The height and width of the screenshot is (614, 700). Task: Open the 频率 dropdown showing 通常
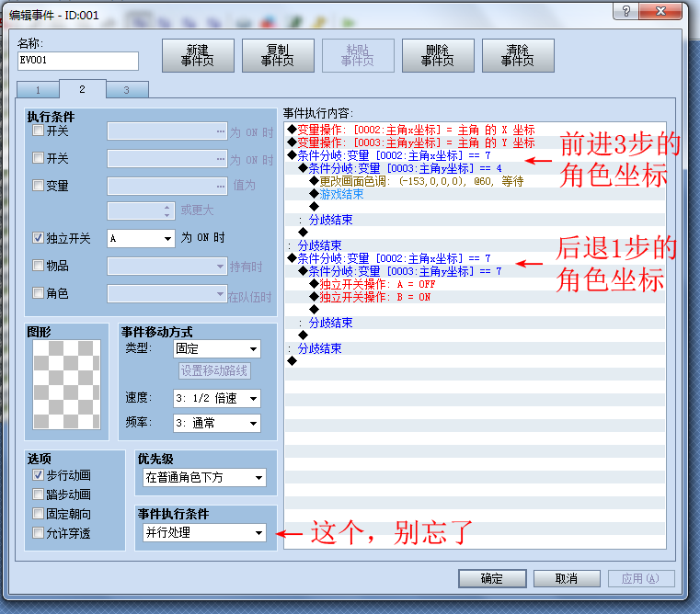tap(216, 423)
